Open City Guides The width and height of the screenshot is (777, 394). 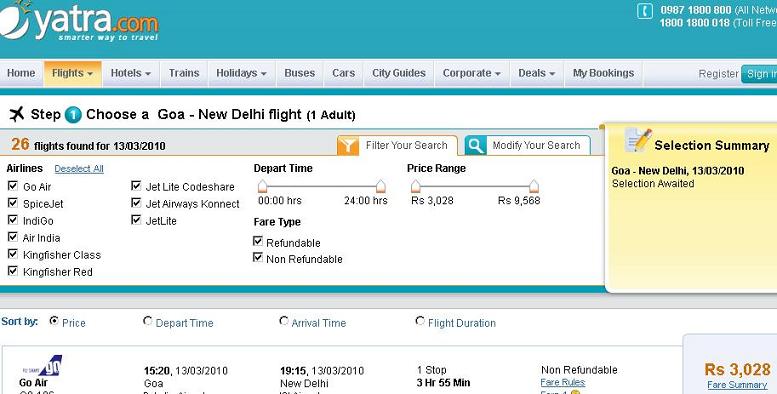click(x=399, y=73)
